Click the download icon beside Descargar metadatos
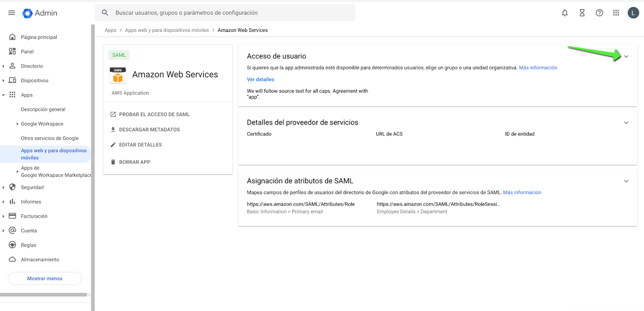The width and height of the screenshot is (644, 311). 113,130
